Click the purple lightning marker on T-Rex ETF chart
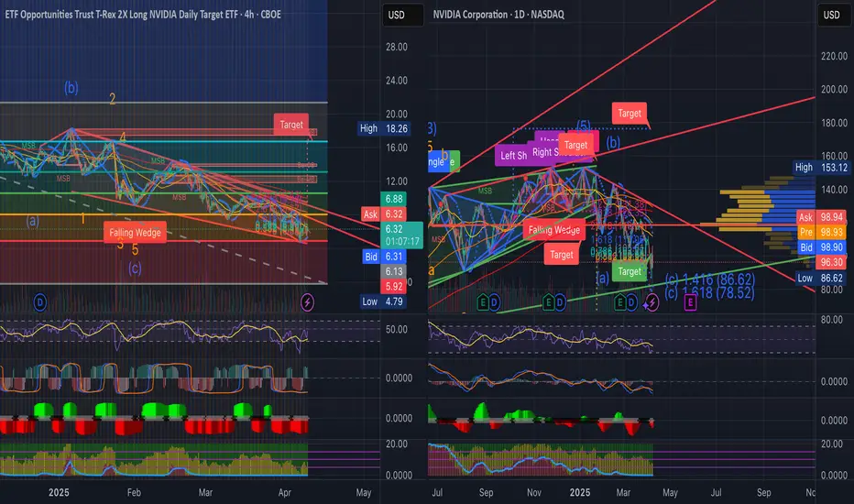The width and height of the screenshot is (854, 504). (307, 302)
